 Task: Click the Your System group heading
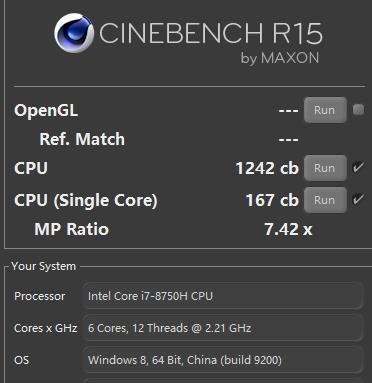(44, 266)
